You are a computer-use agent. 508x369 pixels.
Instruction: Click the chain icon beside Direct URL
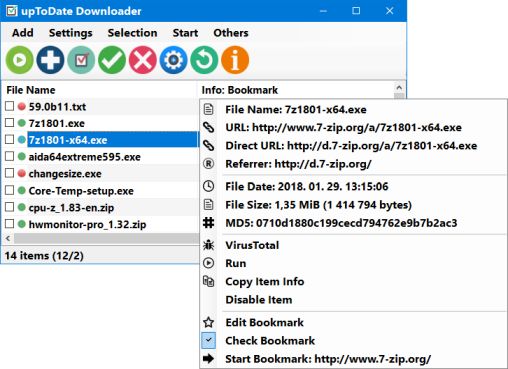tap(209, 145)
